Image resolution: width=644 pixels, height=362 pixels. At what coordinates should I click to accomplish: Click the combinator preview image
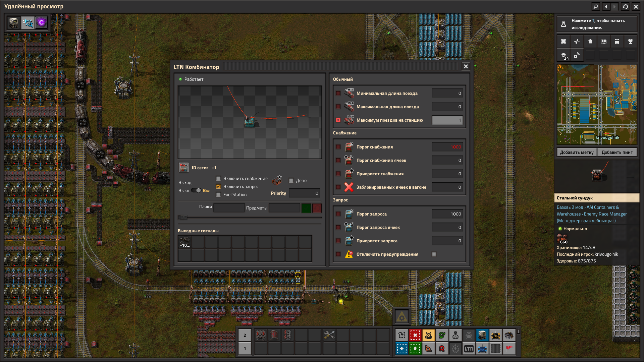[250, 122]
